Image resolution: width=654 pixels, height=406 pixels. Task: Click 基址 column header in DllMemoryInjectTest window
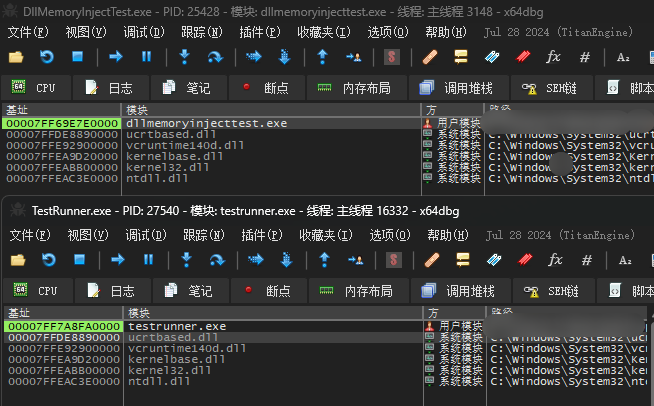(x=61, y=110)
